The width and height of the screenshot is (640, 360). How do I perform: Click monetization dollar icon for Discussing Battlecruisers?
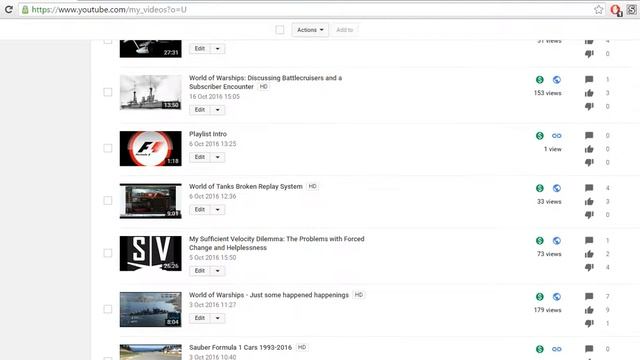[x=540, y=80]
